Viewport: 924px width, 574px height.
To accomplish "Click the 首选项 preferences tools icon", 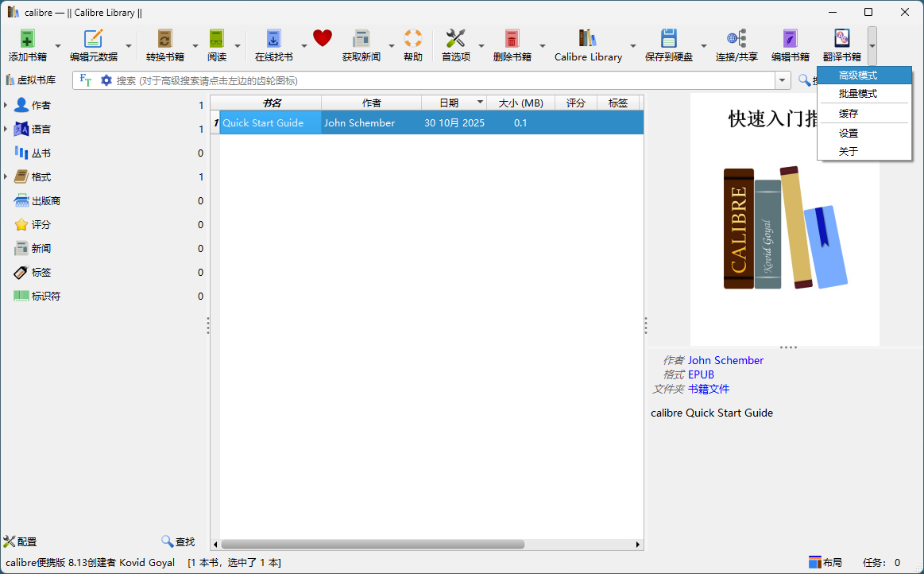I will [x=455, y=39].
